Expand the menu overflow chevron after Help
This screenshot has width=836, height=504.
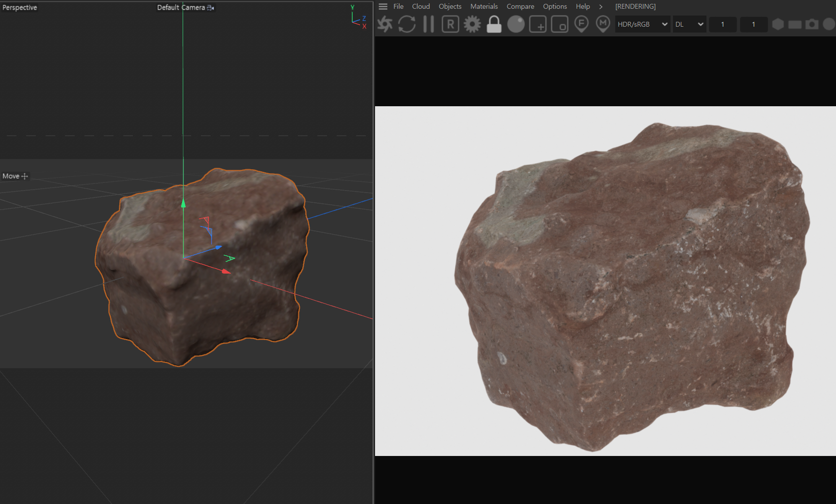pyautogui.click(x=601, y=6)
